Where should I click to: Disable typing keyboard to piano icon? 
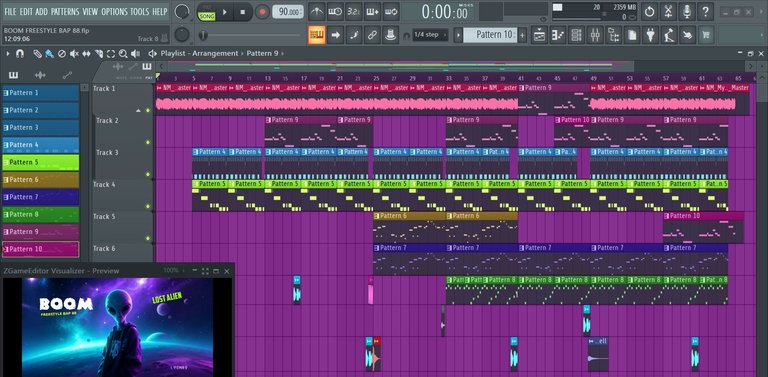[316, 35]
